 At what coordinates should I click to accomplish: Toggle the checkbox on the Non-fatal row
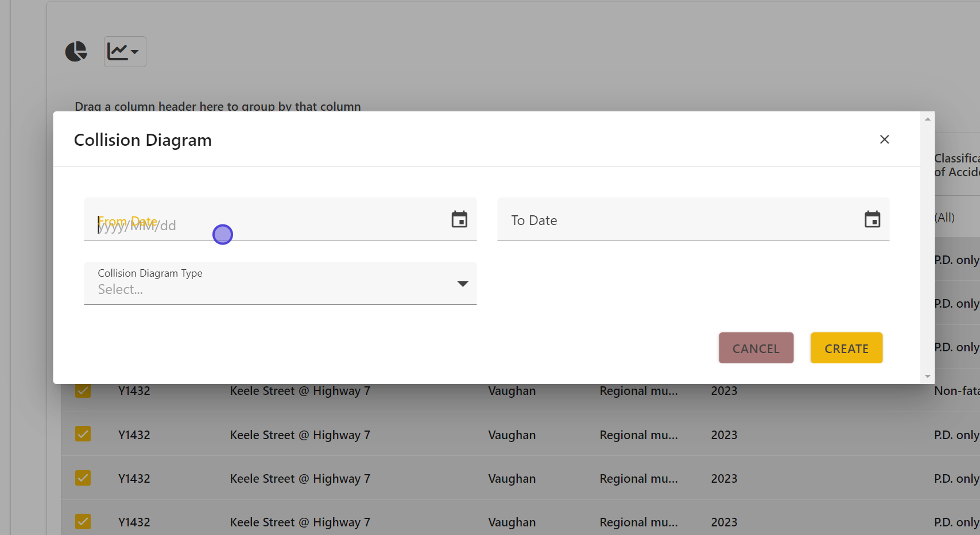tap(83, 391)
